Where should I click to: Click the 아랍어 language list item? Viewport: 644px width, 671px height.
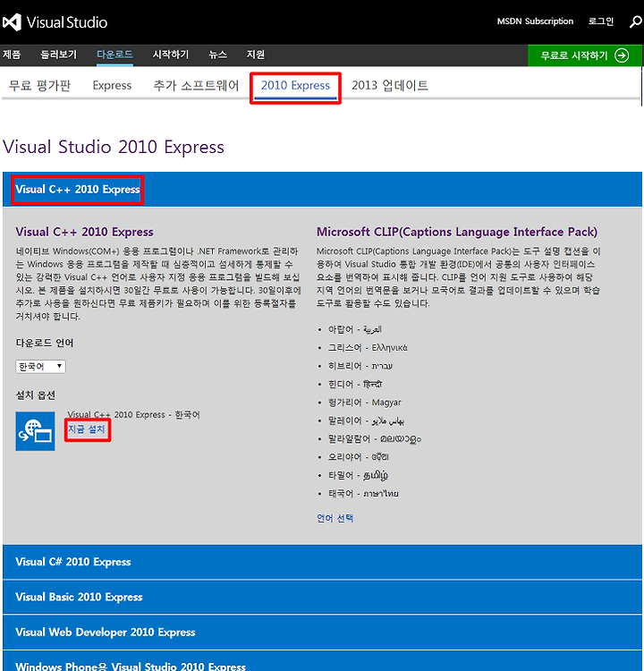click(x=355, y=329)
